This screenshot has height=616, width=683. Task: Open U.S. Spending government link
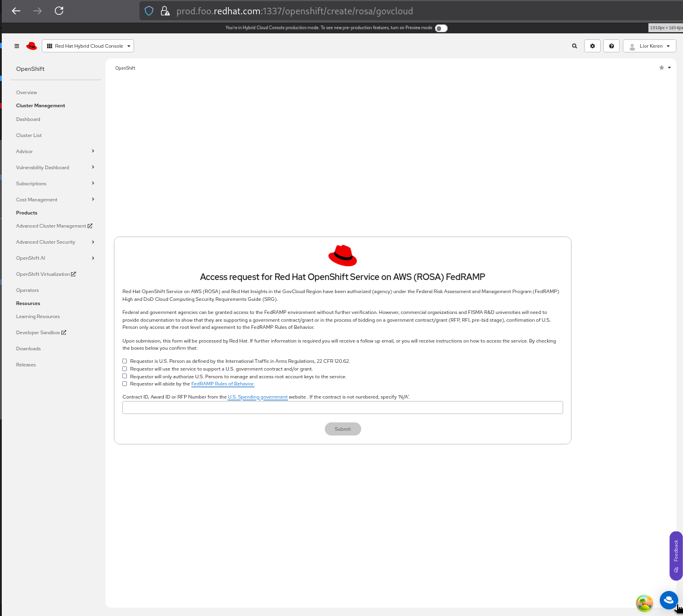(257, 397)
